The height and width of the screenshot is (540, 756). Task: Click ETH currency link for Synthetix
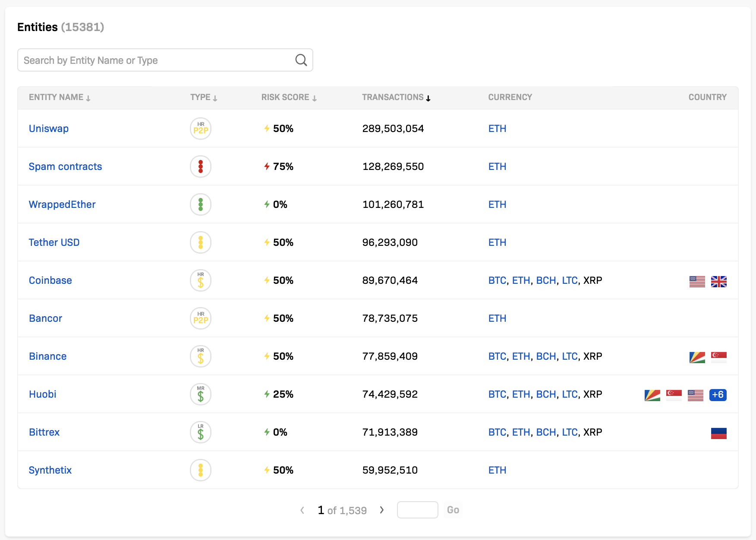pos(498,470)
